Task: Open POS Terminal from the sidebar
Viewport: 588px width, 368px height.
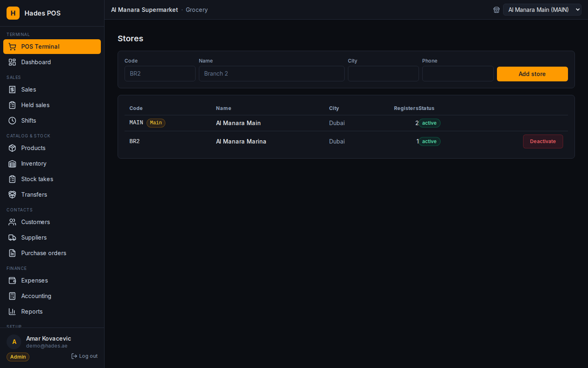Action: [52, 47]
